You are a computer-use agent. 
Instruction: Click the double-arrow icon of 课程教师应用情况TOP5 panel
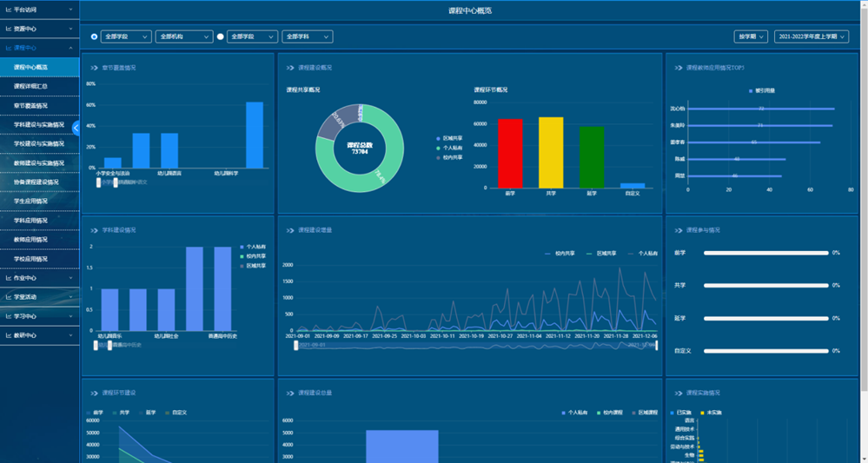678,68
